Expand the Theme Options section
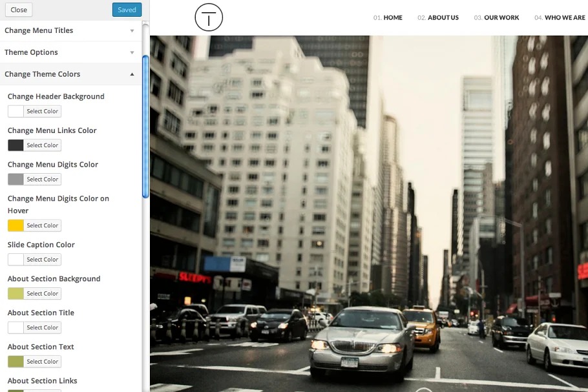Image resolution: width=588 pixels, height=392 pixels. pyautogui.click(x=70, y=52)
